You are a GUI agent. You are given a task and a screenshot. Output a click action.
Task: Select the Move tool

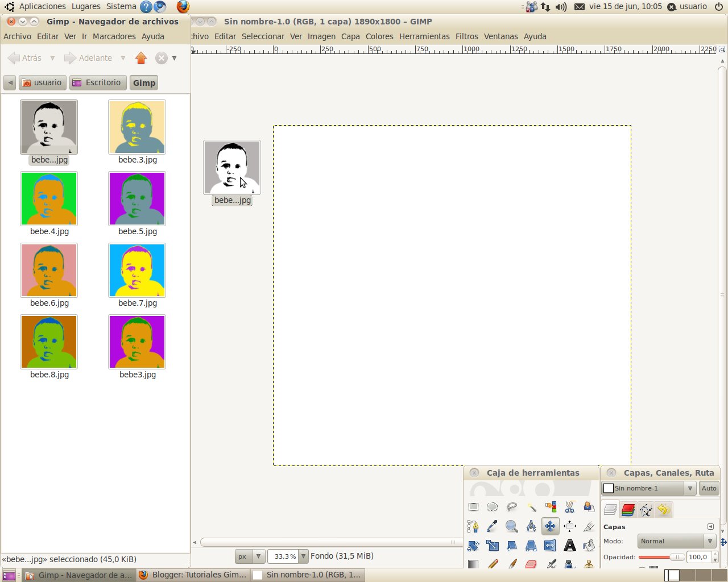[x=550, y=526]
